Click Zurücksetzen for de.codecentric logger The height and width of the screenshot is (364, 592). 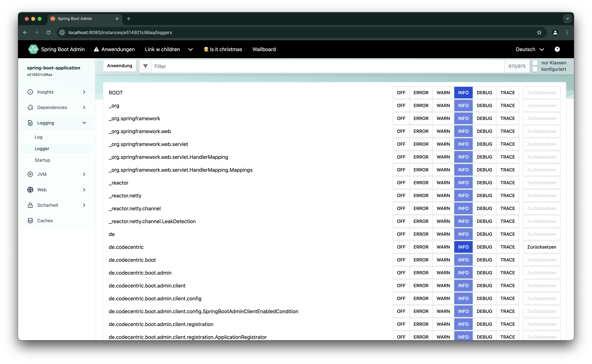coord(541,247)
